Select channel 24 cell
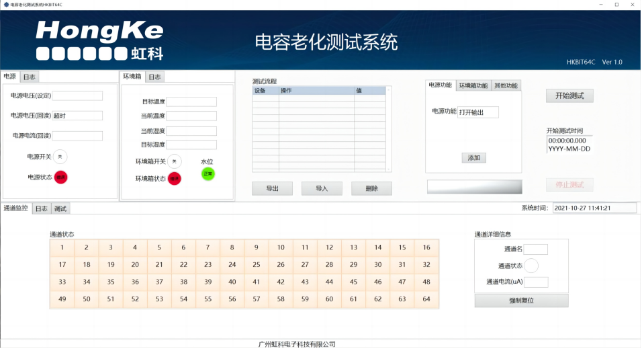This screenshot has width=644, height=351. click(x=232, y=265)
